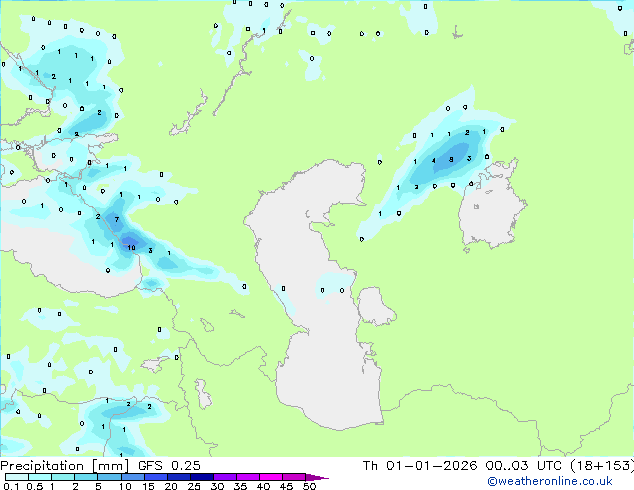Screen dimensions: 634x490
Task: Click the legend label '40'
Action: point(264,486)
